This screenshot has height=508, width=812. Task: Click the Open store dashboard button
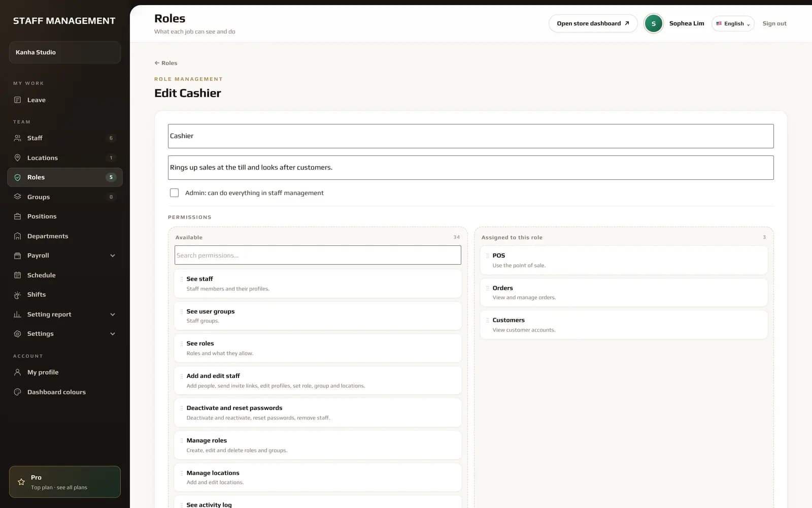(593, 23)
